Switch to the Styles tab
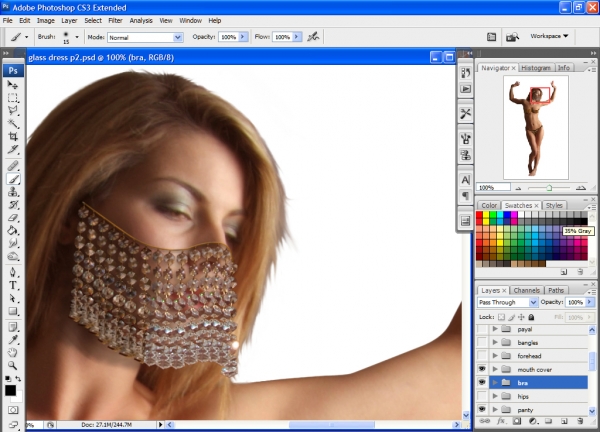The image size is (600, 432). coord(554,205)
